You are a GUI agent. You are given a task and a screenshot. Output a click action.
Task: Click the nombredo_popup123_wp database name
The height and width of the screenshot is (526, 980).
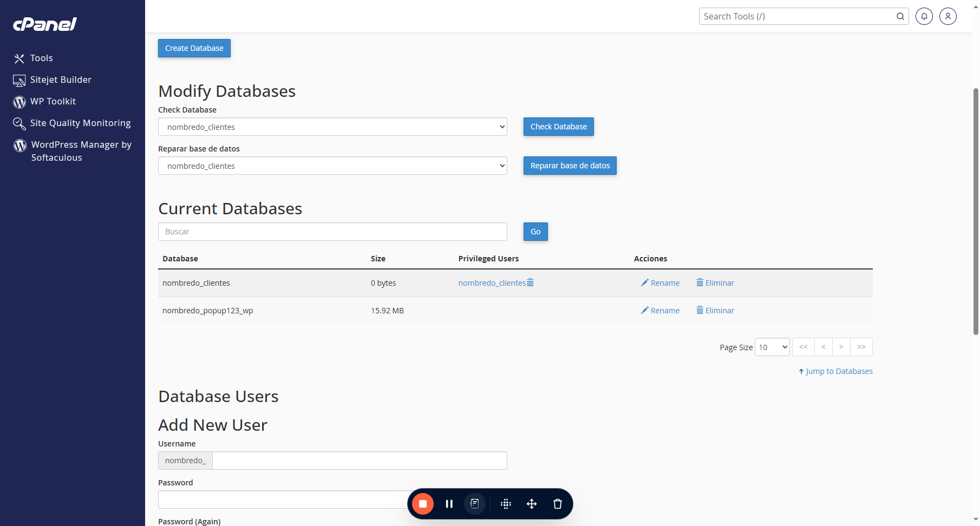(208, 310)
